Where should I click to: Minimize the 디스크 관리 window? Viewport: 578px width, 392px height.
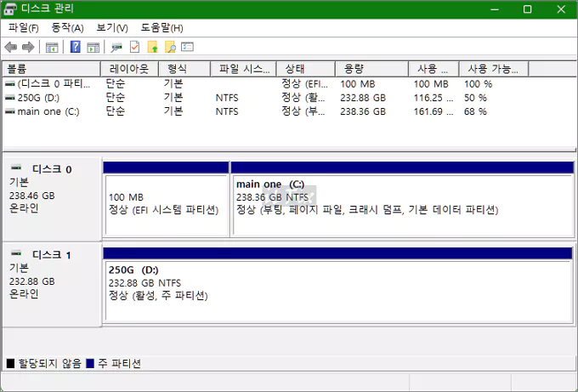click(x=495, y=9)
